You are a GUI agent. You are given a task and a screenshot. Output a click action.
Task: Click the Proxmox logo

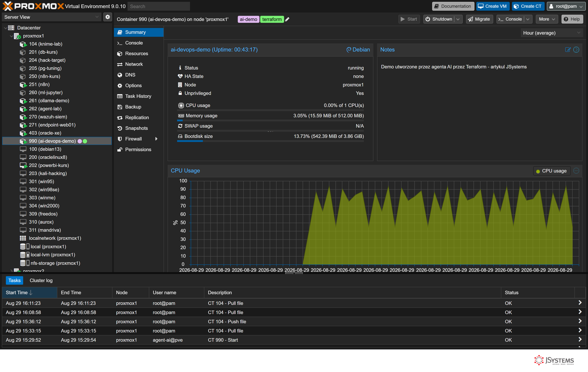tap(33, 6)
